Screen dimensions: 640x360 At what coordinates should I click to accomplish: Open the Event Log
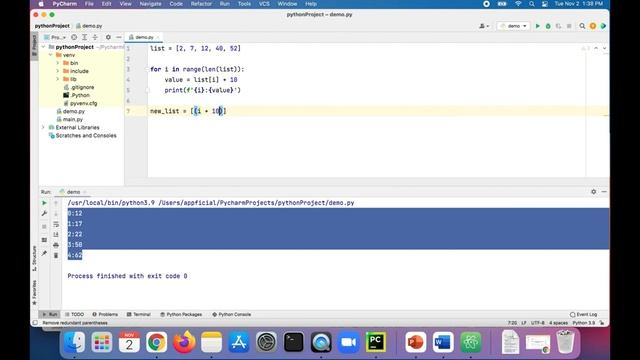pos(583,314)
